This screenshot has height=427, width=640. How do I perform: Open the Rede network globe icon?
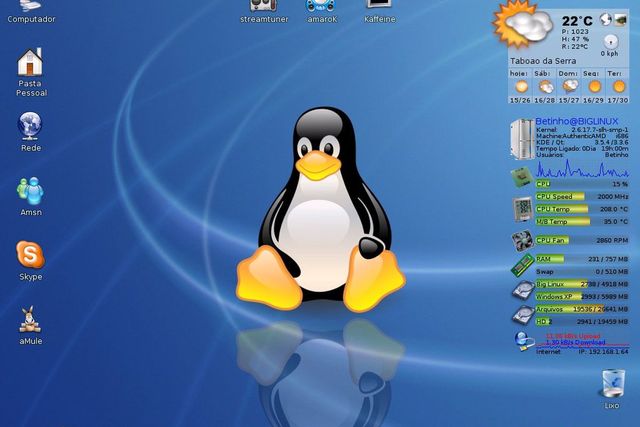pyautogui.click(x=31, y=131)
